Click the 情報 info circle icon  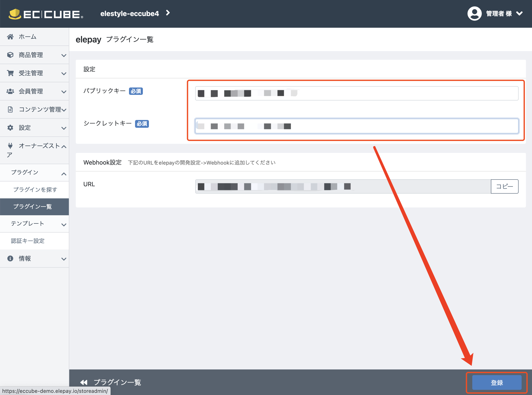click(x=10, y=259)
